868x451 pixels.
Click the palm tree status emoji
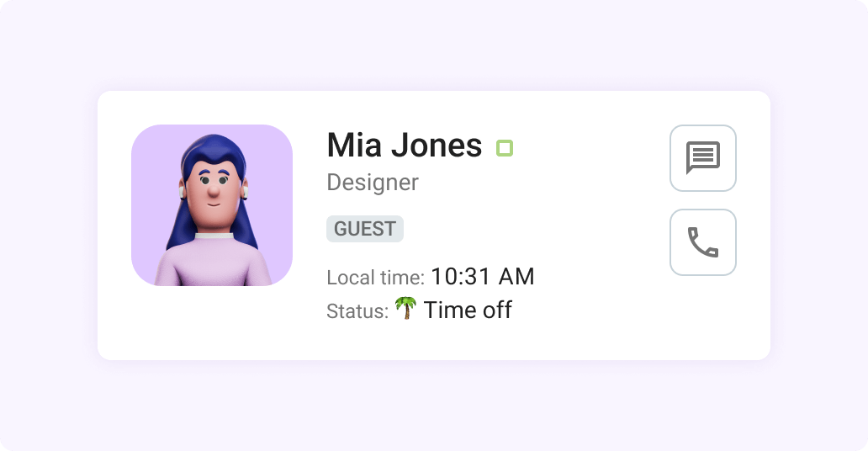[x=405, y=308]
